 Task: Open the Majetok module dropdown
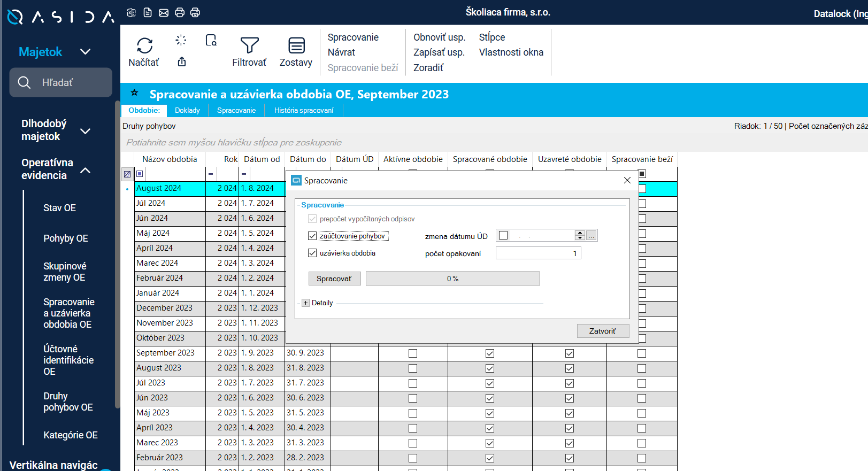[x=85, y=52]
